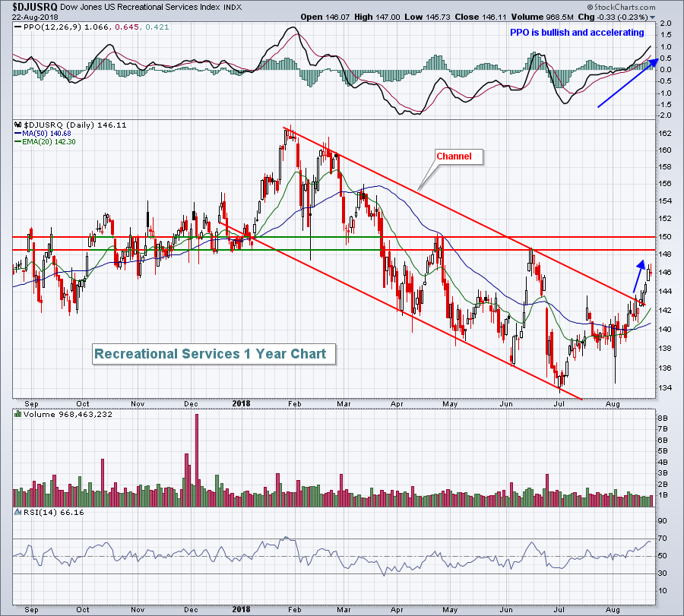Click the 70 RSI axis label
The height and width of the screenshot is (616, 684).
coord(663,539)
